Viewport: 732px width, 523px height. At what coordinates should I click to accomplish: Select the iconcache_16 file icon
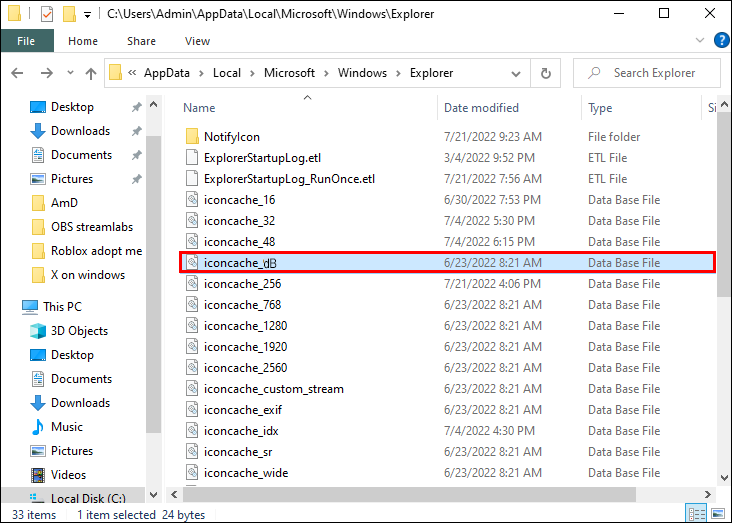(192, 199)
